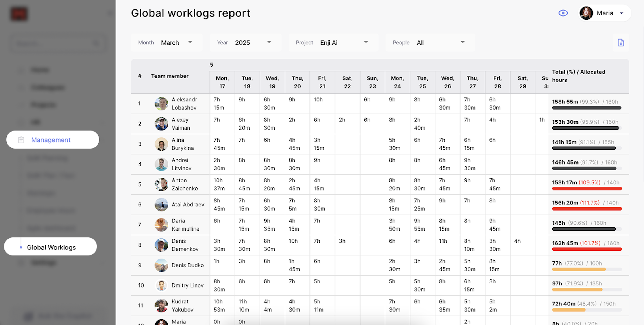Click Alina Burykina's avatar
Screen dimensions: 644x325
click(x=161, y=144)
